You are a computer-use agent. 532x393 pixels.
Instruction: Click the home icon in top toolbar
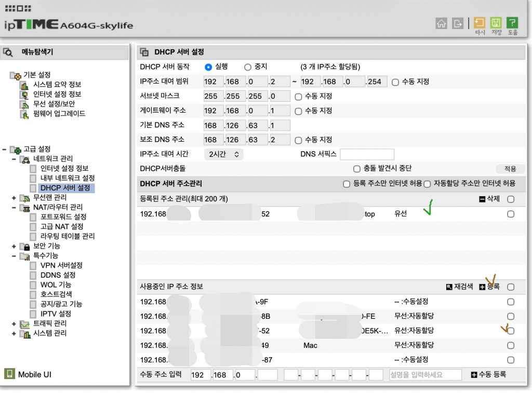pos(441,23)
